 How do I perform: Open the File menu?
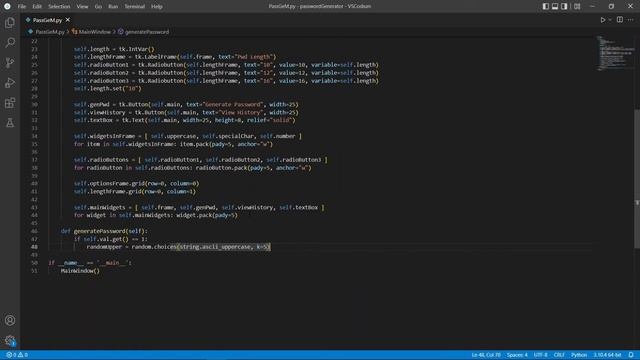[x=22, y=7]
